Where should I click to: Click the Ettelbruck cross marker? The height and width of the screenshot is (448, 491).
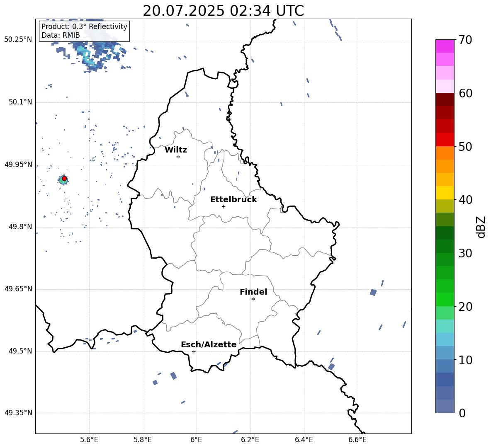pos(224,206)
